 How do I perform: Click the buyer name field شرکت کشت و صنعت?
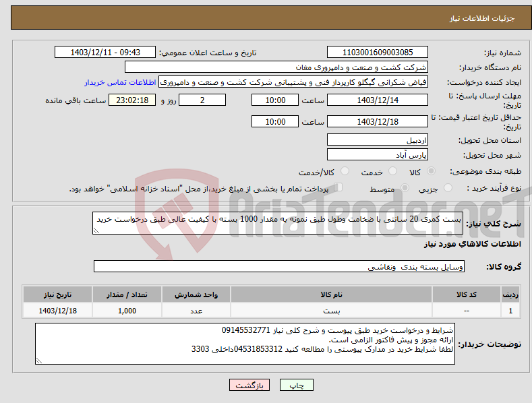click(x=276, y=67)
